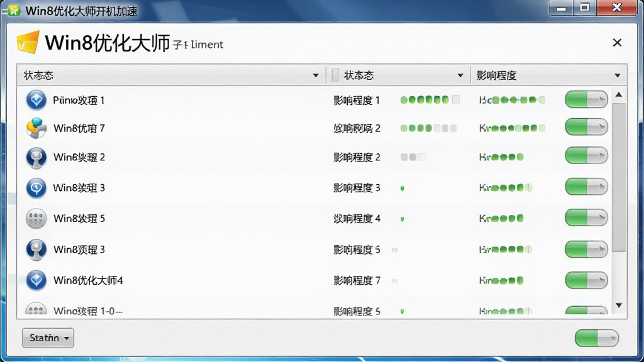Click the Win8优化大师 heading text
The image size is (644, 362).
107,43
